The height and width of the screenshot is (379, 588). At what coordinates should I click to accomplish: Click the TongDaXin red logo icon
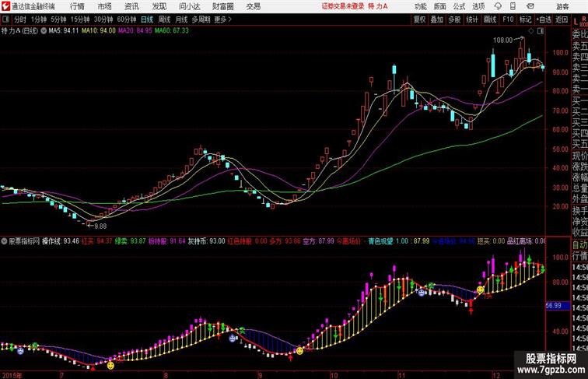(x=5, y=6)
